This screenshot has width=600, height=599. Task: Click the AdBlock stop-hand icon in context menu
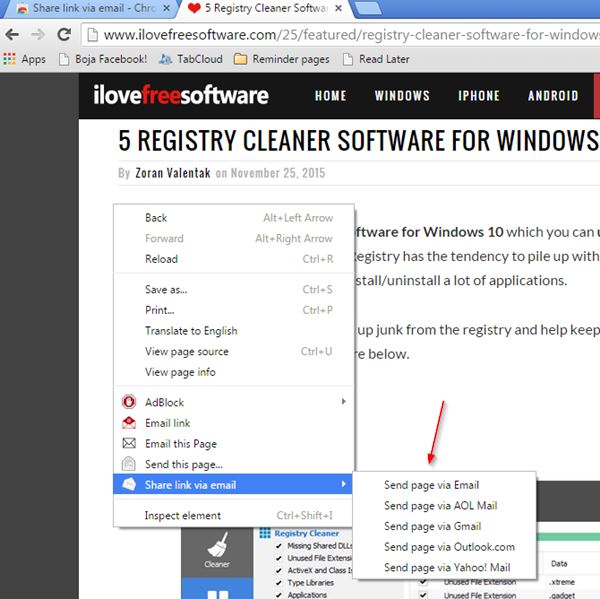click(x=129, y=402)
